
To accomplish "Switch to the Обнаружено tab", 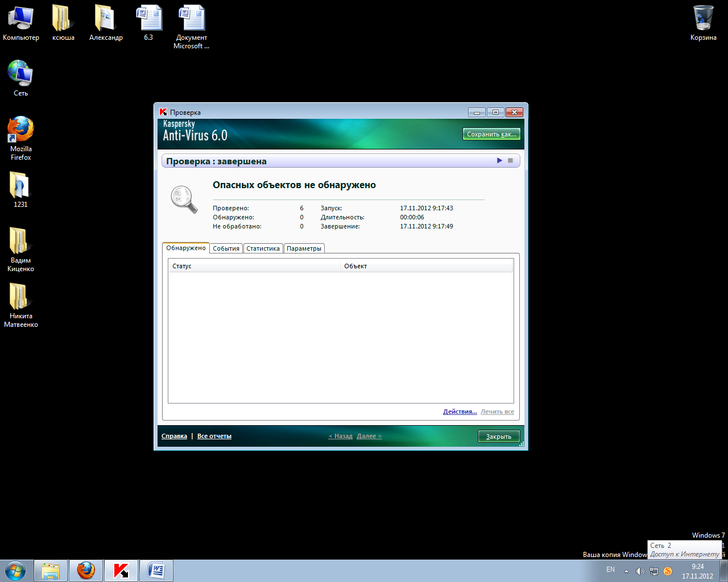I will coord(186,248).
